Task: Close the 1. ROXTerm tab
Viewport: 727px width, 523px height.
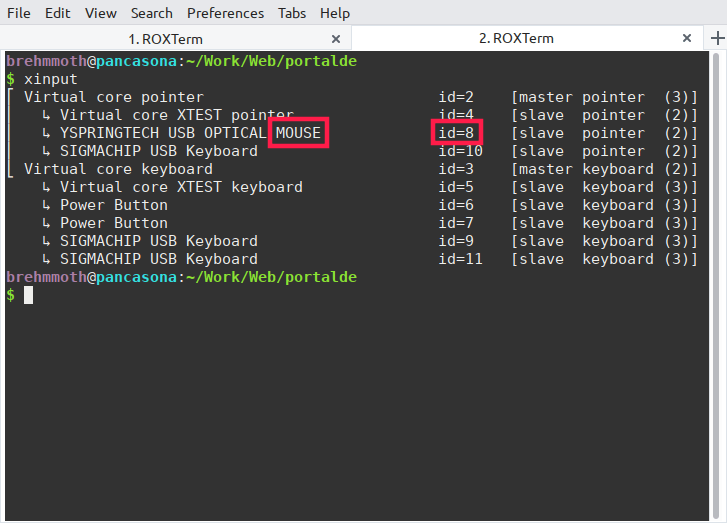Action: 336,39
